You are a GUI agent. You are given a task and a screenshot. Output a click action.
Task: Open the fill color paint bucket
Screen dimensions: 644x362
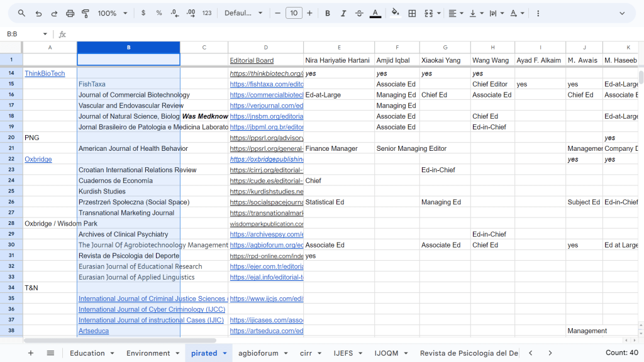[x=395, y=13]
